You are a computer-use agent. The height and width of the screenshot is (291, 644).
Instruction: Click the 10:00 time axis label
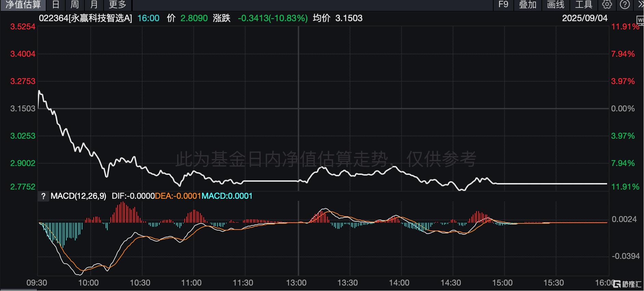tap(89, 283)
